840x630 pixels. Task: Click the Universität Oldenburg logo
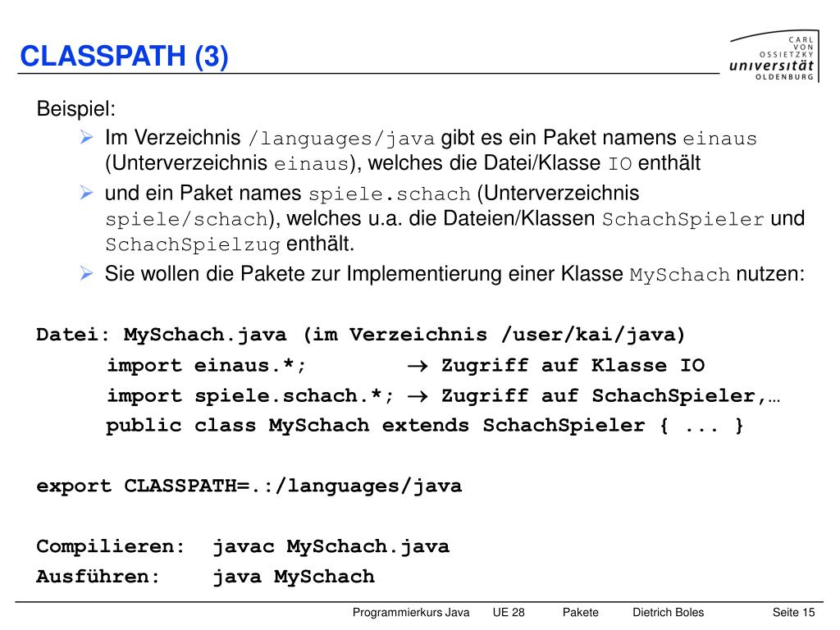[x=774, y=56]
